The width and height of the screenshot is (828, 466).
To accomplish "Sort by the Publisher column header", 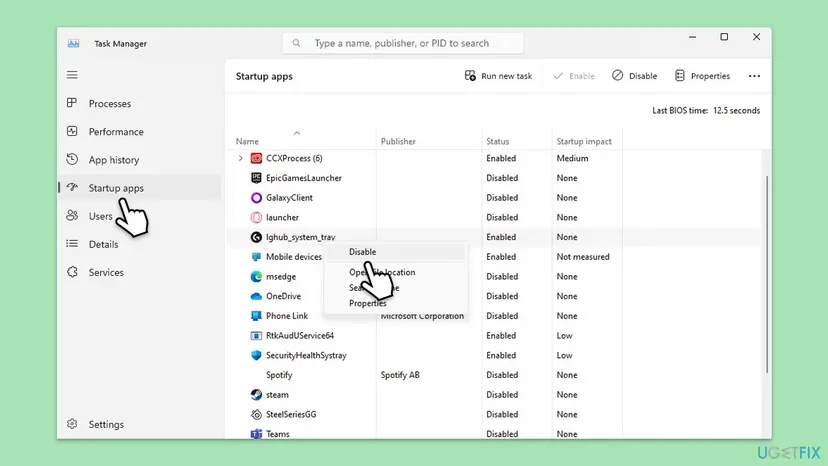I will coord(398,141).
